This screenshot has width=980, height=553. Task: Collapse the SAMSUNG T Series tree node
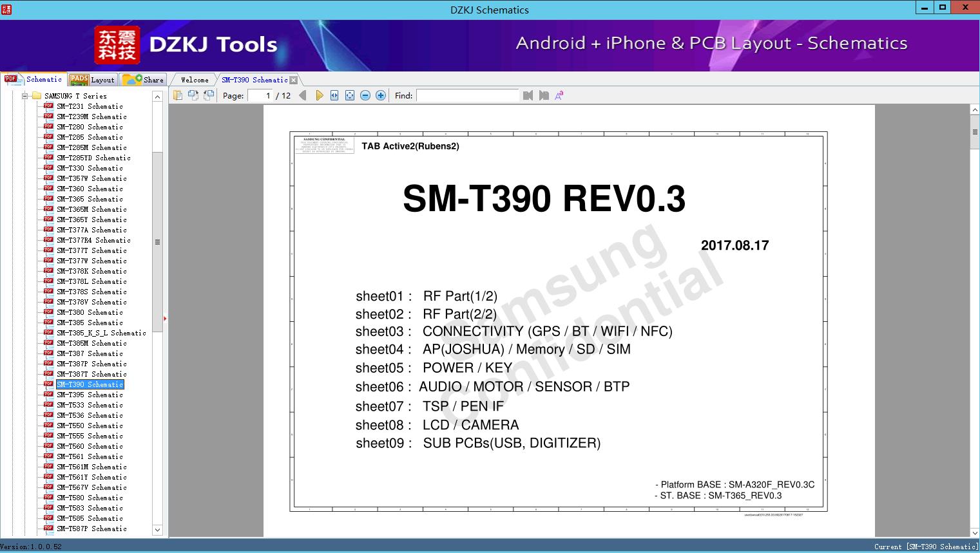point(24,96)
